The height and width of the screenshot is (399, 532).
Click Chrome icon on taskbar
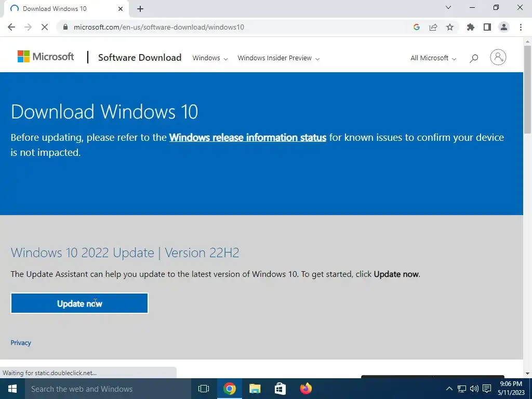click(x=229, y=389)
